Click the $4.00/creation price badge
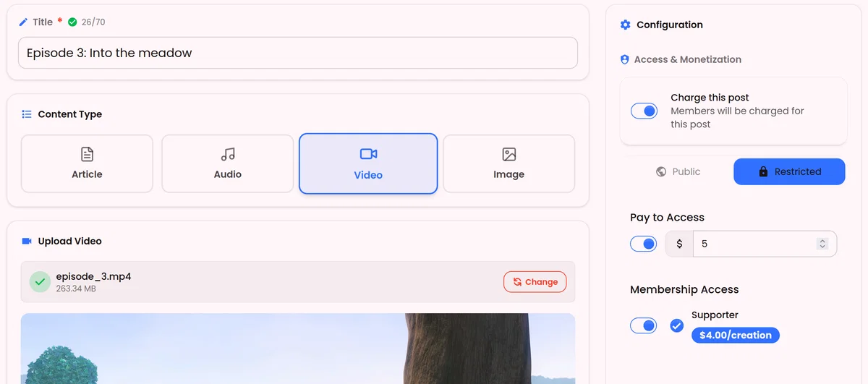 tap(736, 335)
